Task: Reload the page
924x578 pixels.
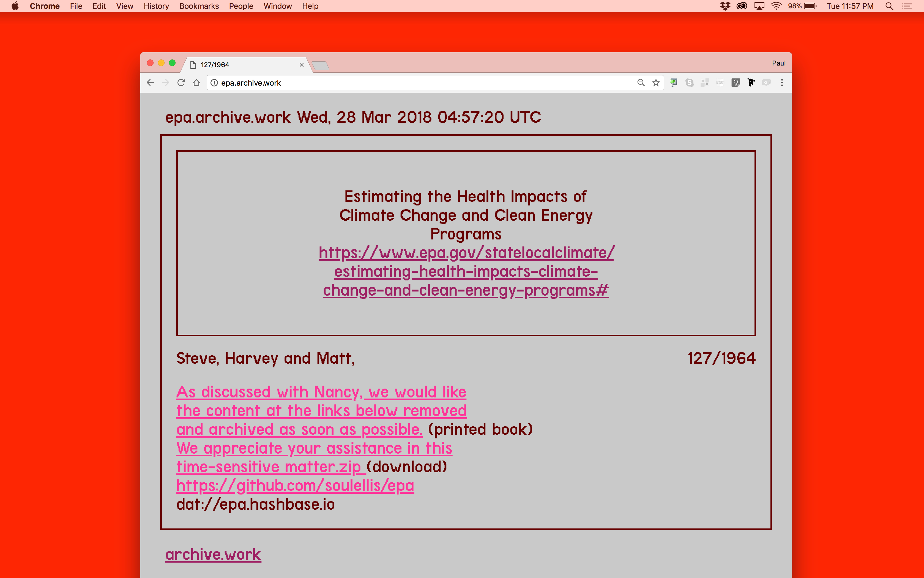Action: pos(181,83)
